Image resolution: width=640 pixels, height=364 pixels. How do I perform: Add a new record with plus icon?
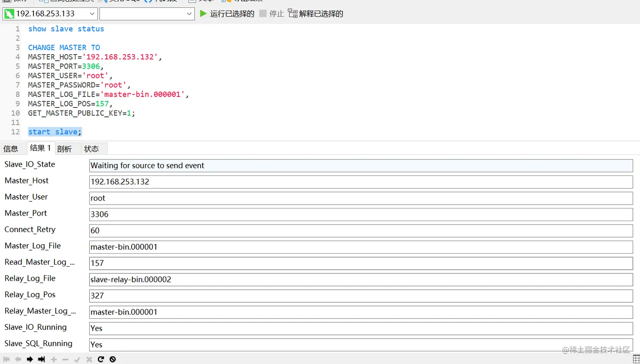click(54, 359)
